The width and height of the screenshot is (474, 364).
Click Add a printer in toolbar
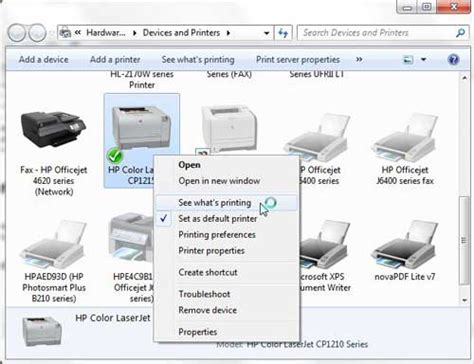tap(115, 60)
